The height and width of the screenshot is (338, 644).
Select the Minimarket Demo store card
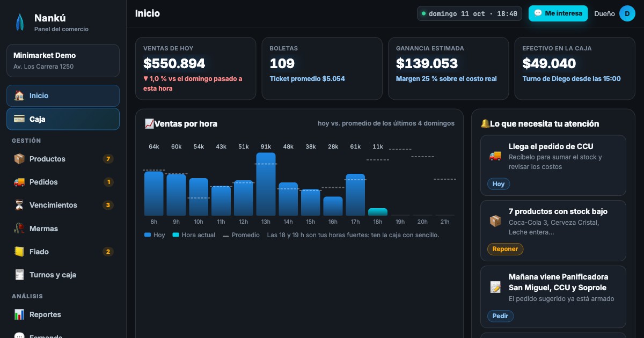point(63,61)
